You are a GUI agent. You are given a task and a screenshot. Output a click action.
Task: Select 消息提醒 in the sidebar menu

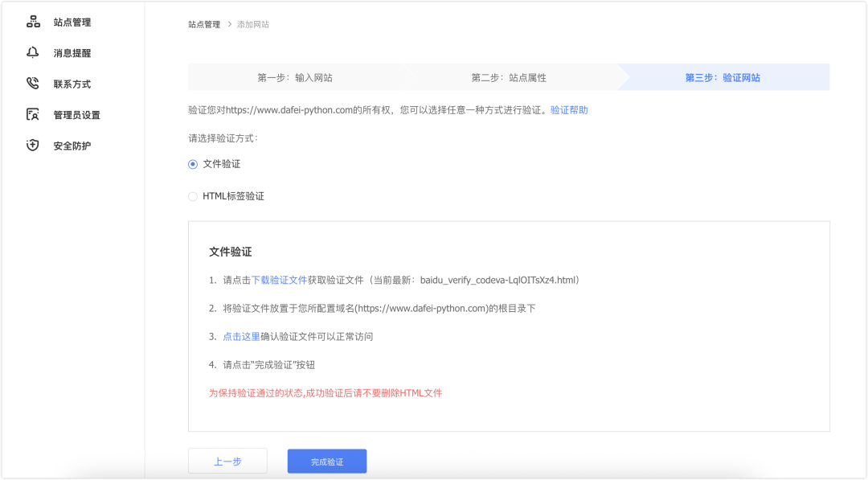click(x=74, y=52)
